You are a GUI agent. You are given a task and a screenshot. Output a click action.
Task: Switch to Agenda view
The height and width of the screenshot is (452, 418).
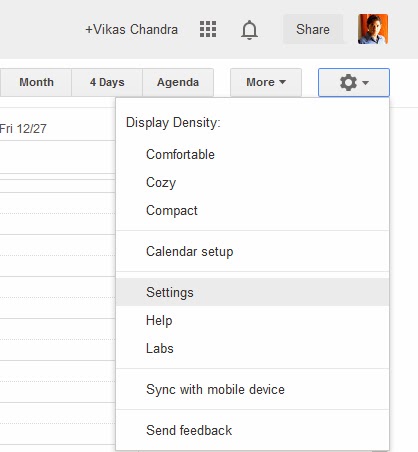(x=178, y=82)
